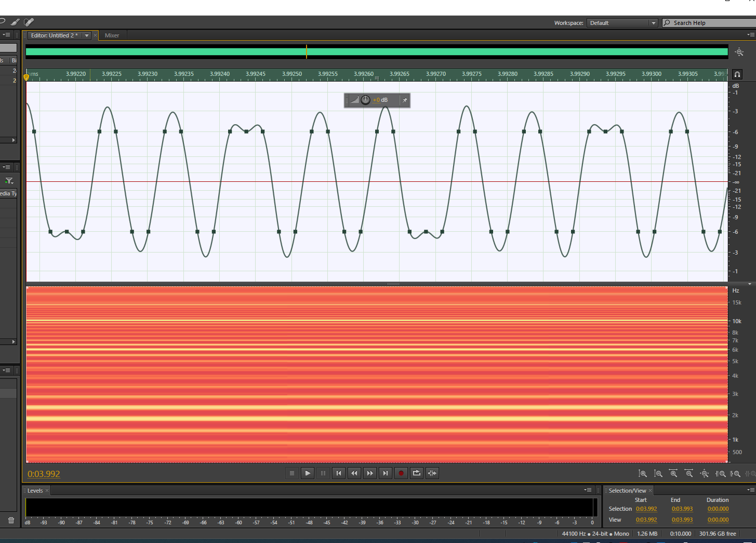Click the Search Help field
This screenshot has width=756, height=543.
709,23
